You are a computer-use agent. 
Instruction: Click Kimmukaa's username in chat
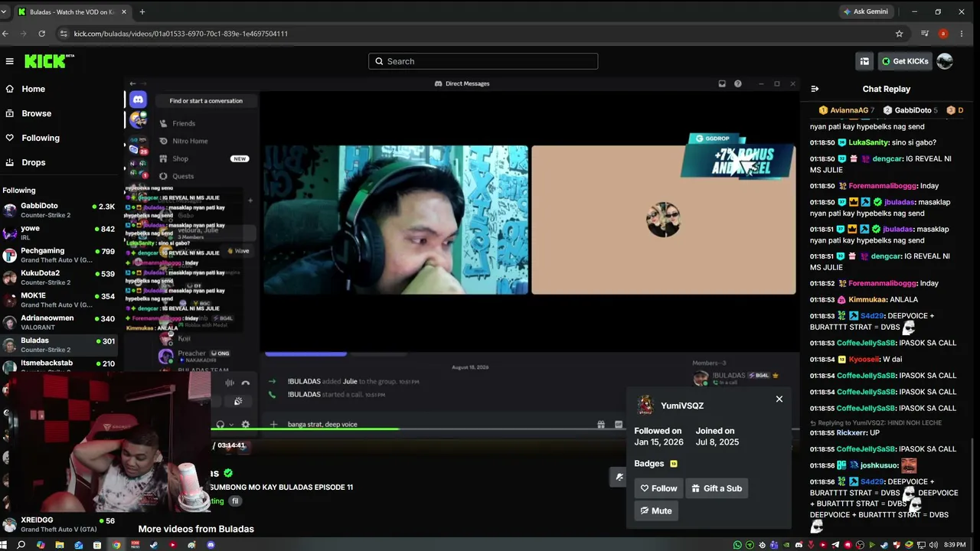pyautogui.click(x=867, y=299)
